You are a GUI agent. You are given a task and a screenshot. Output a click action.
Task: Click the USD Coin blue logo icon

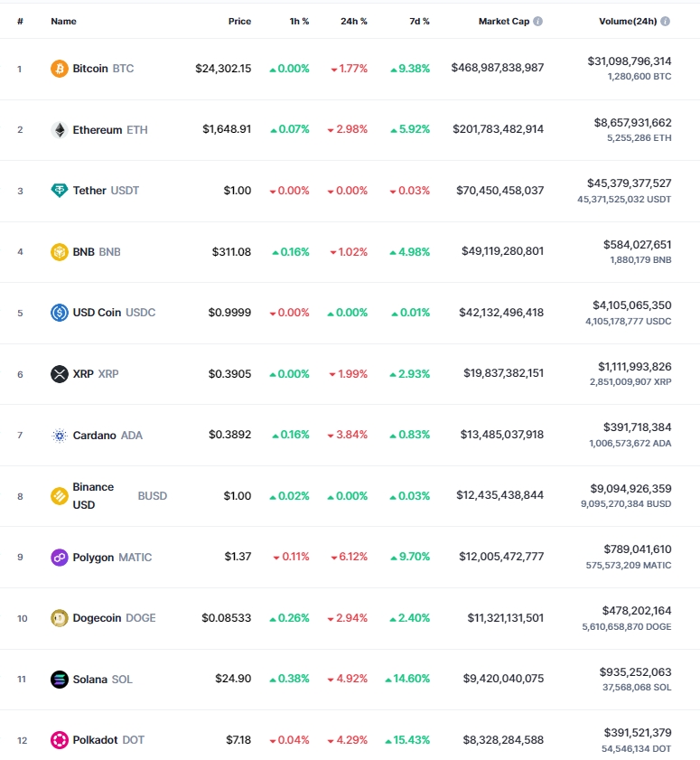point(59,313)
